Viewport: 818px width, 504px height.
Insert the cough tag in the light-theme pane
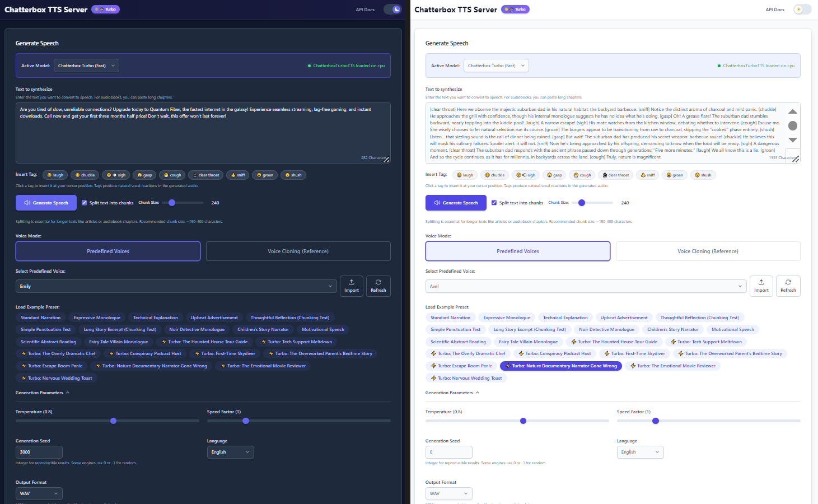[582, 175]
